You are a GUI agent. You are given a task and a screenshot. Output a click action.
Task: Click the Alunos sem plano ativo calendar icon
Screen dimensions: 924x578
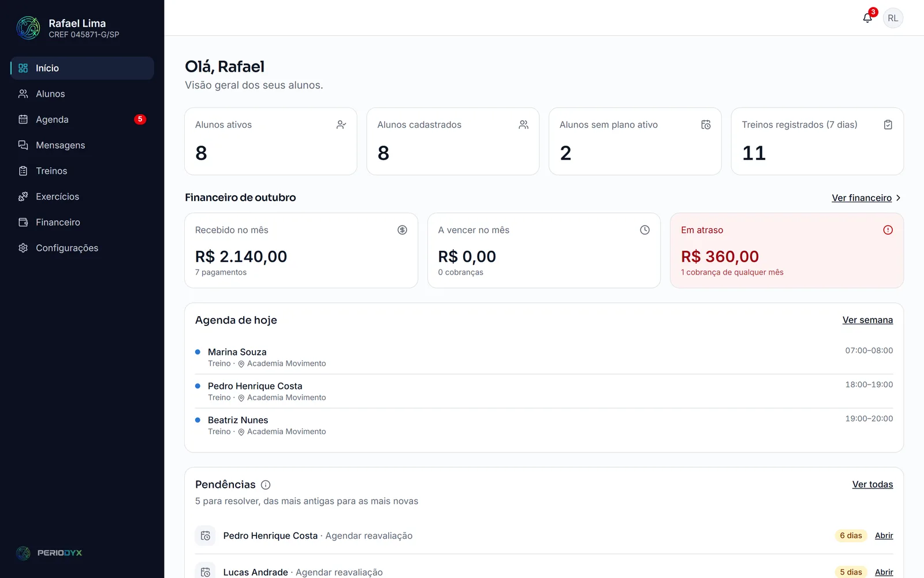click(706, 125)
